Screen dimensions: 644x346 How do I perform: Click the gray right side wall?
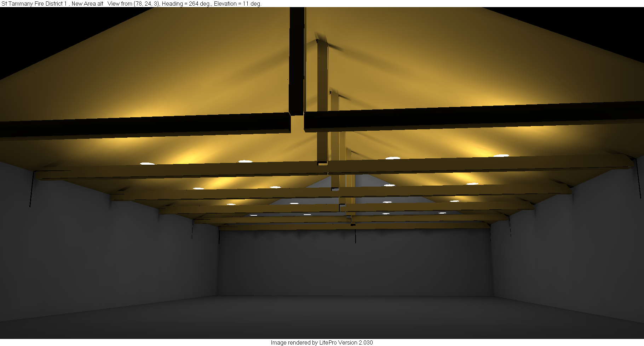(566, 248)
